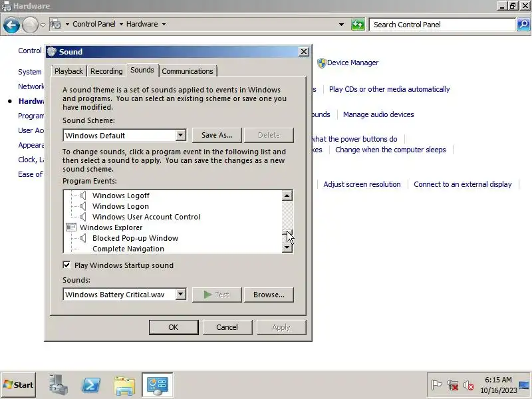The image size is (532, 399).
Task: Click the Sound dialog title icon
Action: [x=52, y=52]
